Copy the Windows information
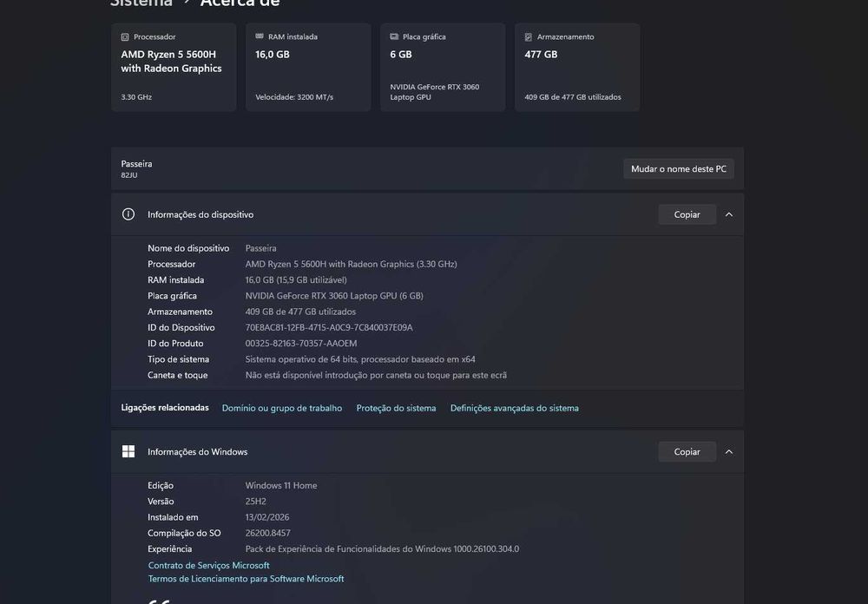Image resolution: width=868 pixels, height=604 pixels. (x=687, y=452)
